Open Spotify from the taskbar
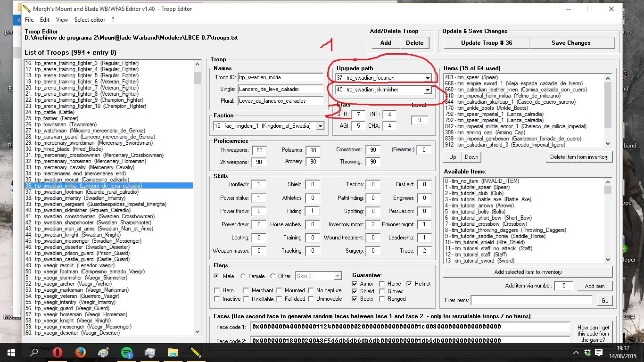 point(127,352)
